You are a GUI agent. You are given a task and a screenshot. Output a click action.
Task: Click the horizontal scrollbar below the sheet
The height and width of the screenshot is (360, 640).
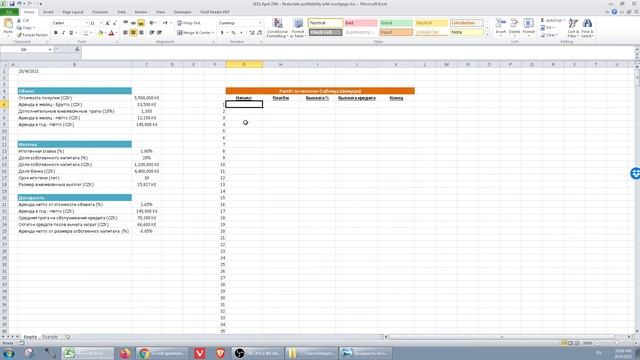502,337
